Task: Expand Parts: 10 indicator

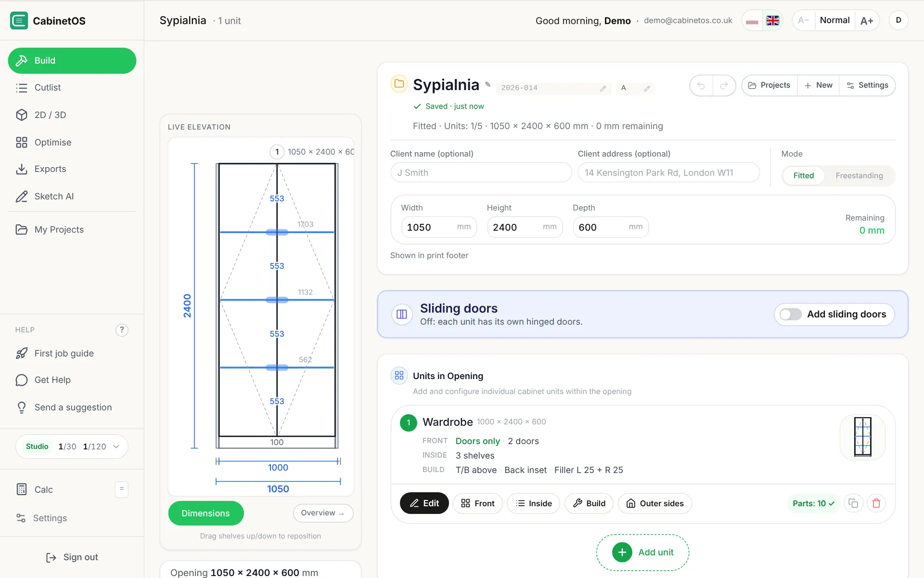Action: tap(813, 503)
